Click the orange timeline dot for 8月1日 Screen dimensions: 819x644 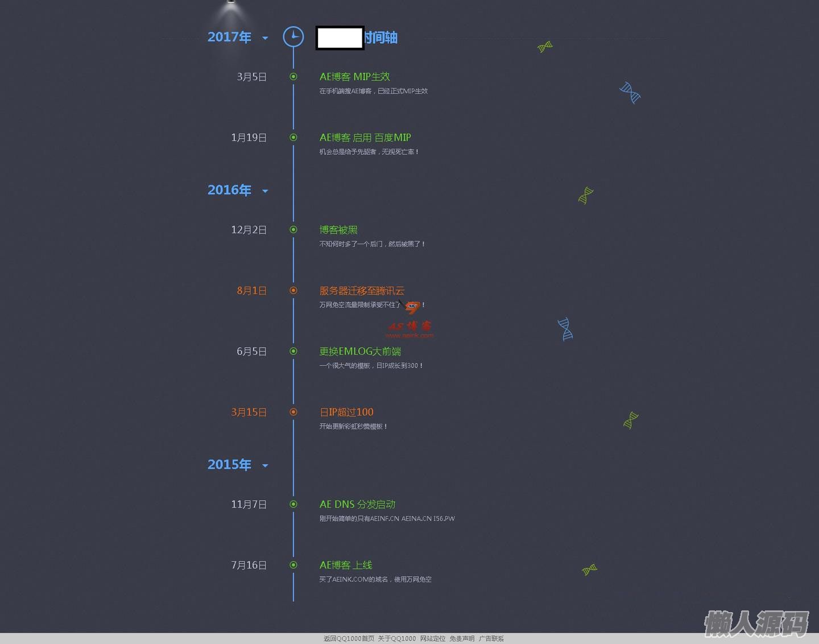coord(293,291)
